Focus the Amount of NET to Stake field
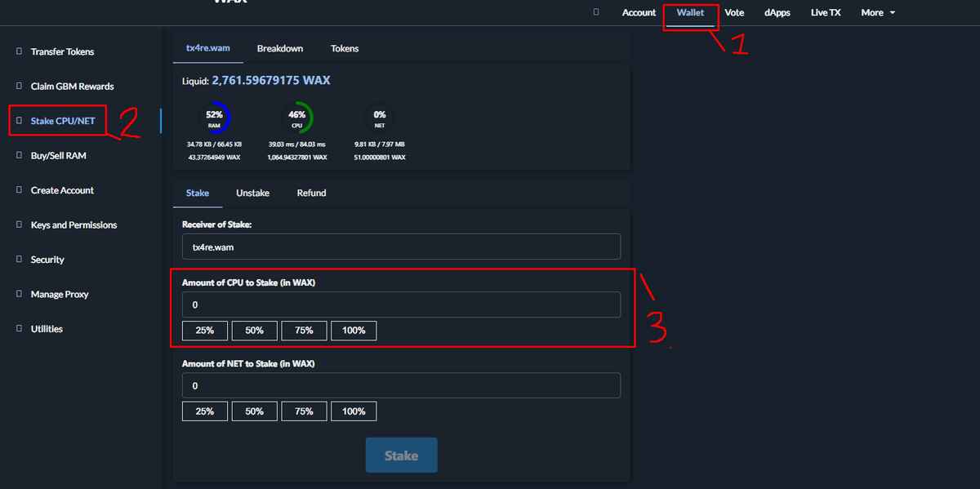980x489 pixels. click(x=401, y=385)
